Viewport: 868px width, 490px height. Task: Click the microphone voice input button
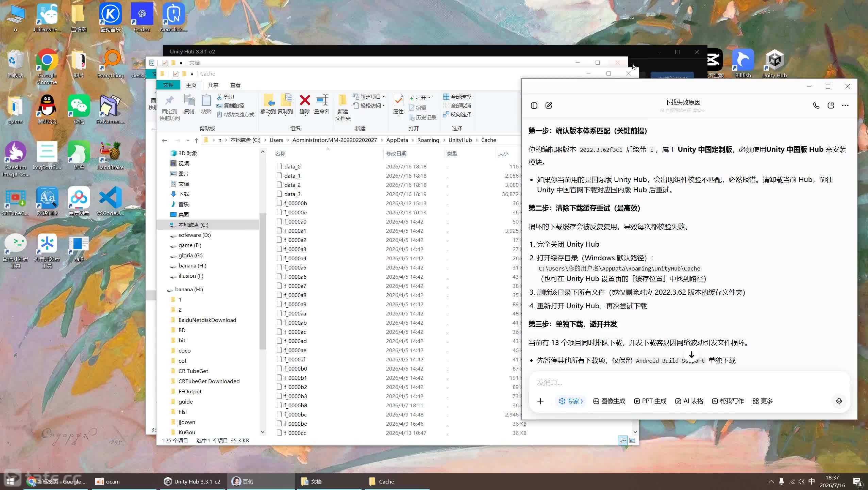point(839,401)
